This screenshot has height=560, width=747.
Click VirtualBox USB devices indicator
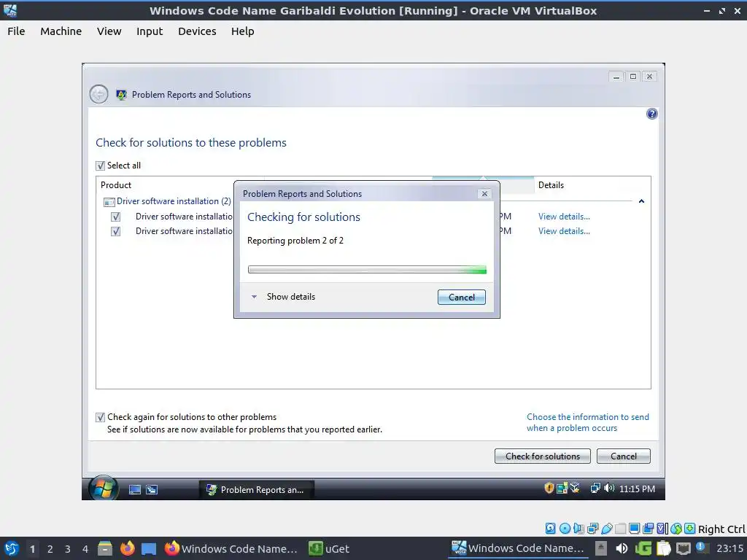click(x=606, y=528)
